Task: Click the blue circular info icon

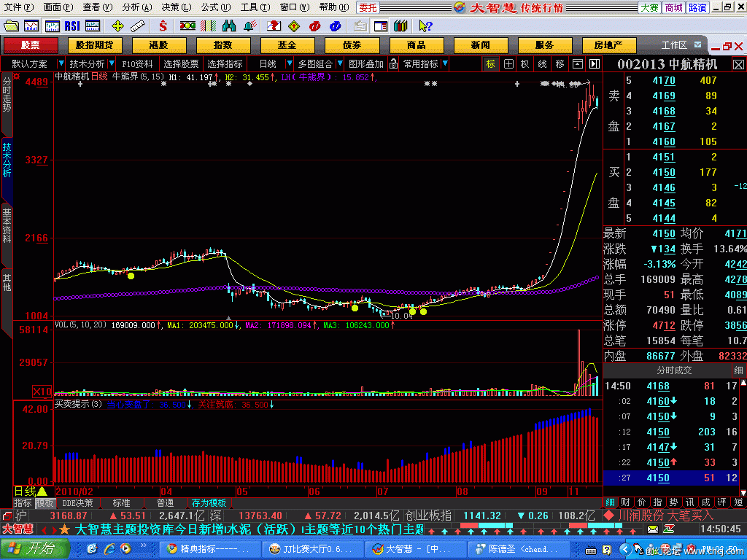Action: 335,26
